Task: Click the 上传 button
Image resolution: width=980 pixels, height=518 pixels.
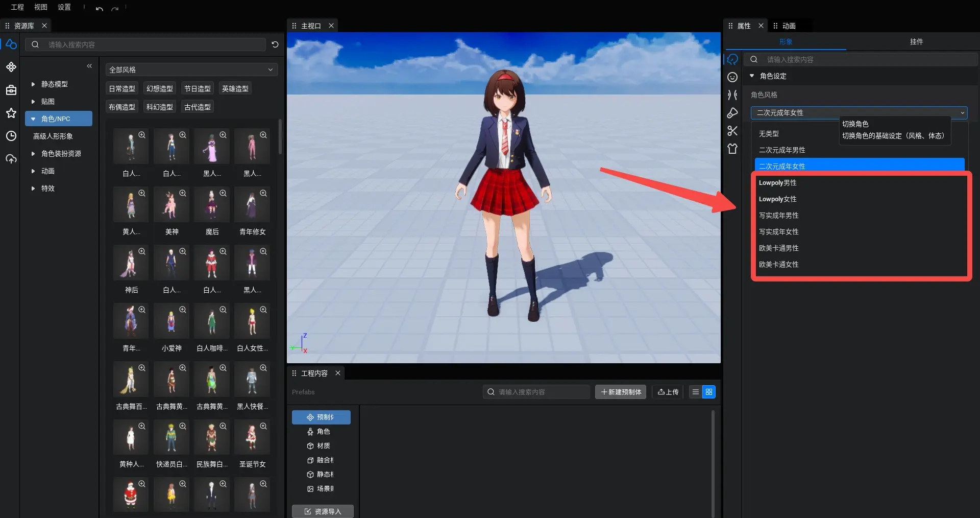Action: click(668, 392)
